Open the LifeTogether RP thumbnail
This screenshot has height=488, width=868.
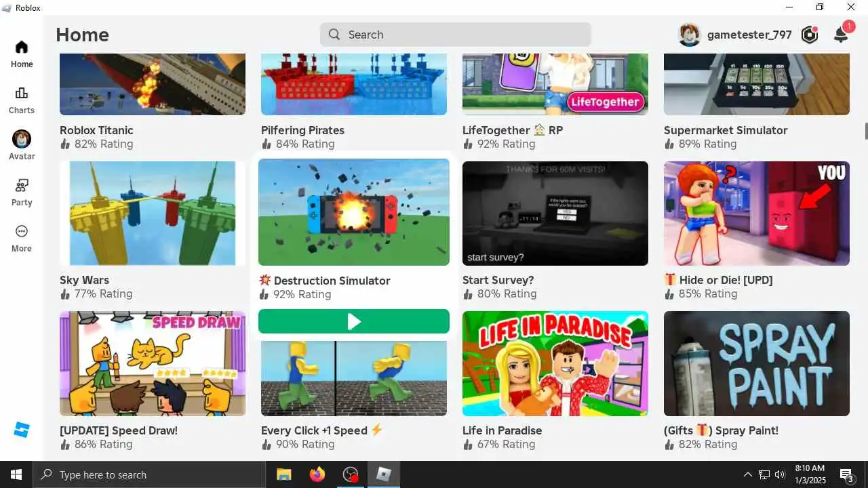555,84
